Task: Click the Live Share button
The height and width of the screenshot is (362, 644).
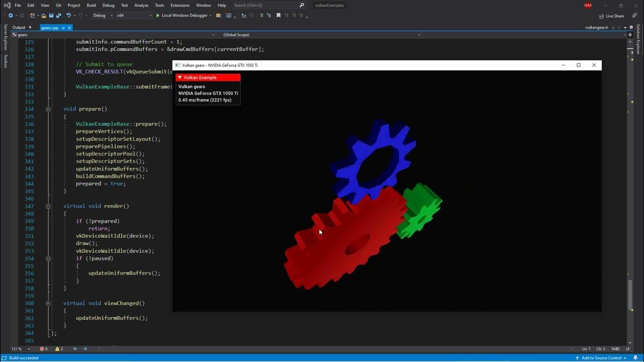Action: pyautogui.click(x=611, y=16)
